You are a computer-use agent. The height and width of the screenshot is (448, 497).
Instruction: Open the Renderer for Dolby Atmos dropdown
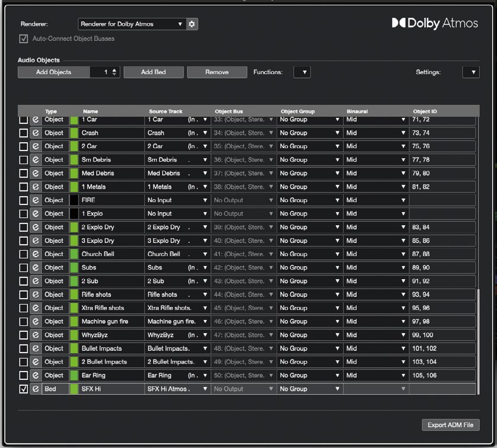coord(132,24)
